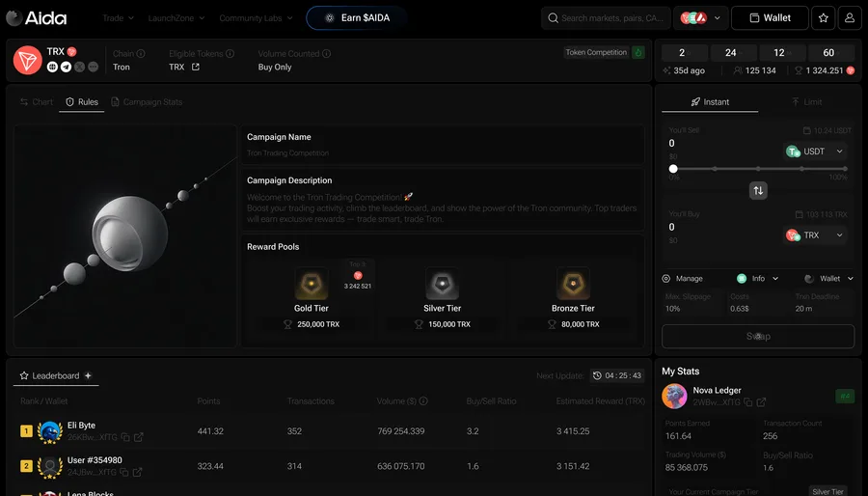Click the Token Competition badge
This screenshot has height=496, width=868.
596,52
